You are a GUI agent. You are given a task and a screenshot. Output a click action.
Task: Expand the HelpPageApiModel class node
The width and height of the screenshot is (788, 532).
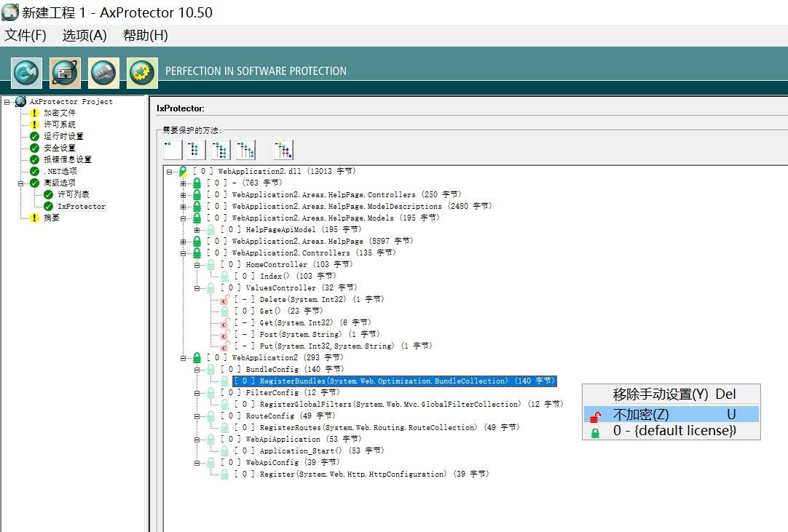[197, 230]
